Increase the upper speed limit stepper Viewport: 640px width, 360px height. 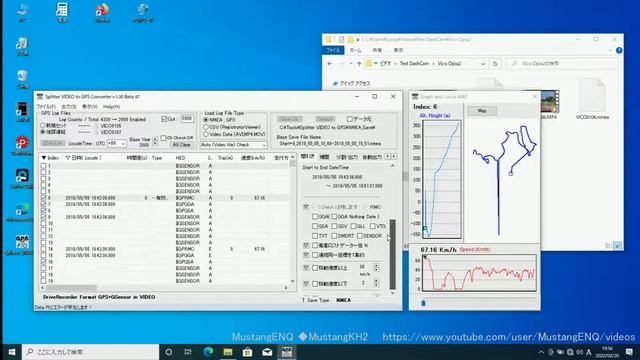tap(376, 266)
